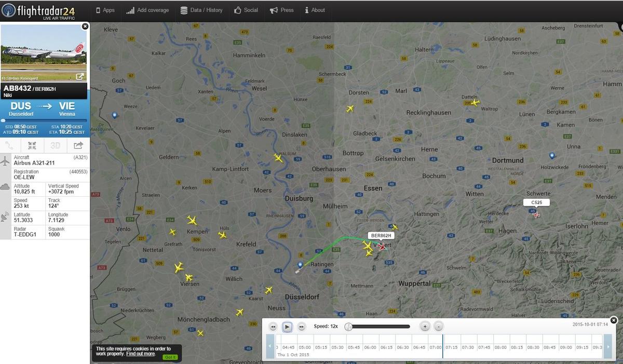Screen dimensions: 623x364
Task: Click the Weeze airport pin
Action: [x=115, y=115]
